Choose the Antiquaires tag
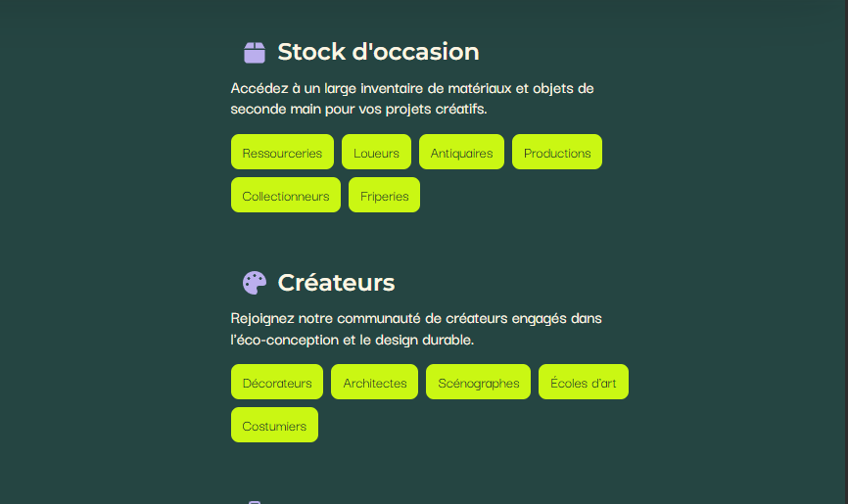 [461, 152]
